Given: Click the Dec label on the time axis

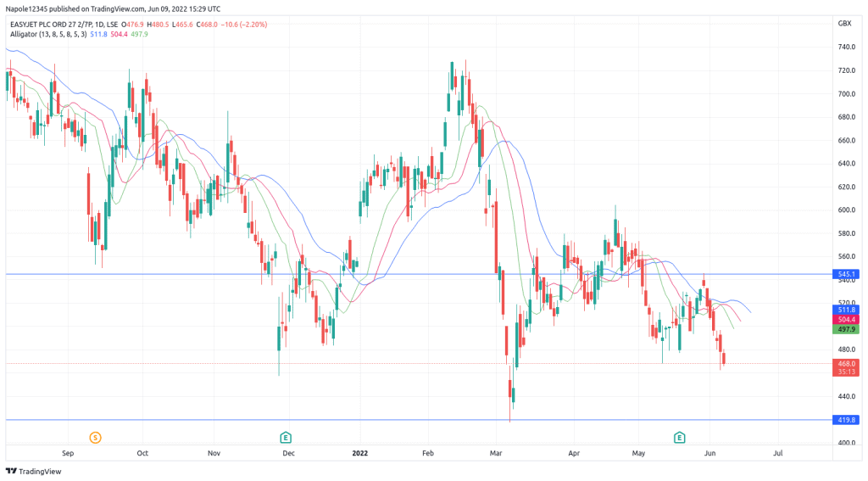Looking at the screenshot, I should (288, 453).
